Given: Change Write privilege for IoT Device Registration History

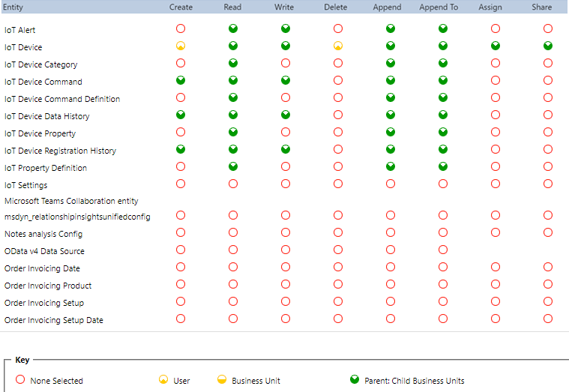Looking at the screenshot, I should (286, 149).
